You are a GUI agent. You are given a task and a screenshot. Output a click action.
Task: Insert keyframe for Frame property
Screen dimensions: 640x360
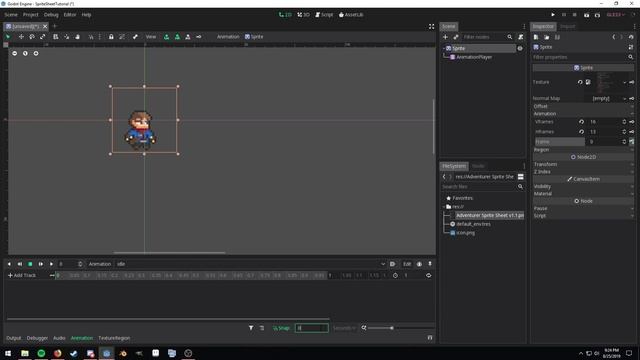[632, 142]
